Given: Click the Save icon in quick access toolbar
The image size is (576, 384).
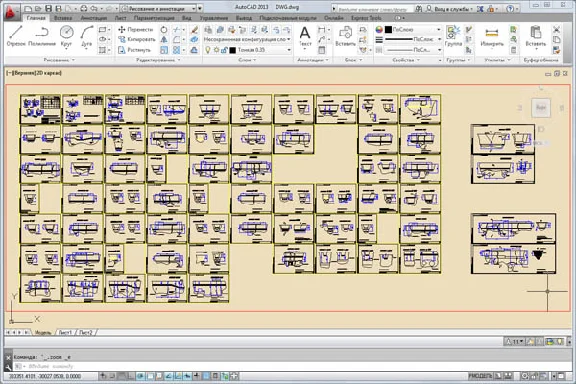Looking at the screenshot, I should pos(48,8).
